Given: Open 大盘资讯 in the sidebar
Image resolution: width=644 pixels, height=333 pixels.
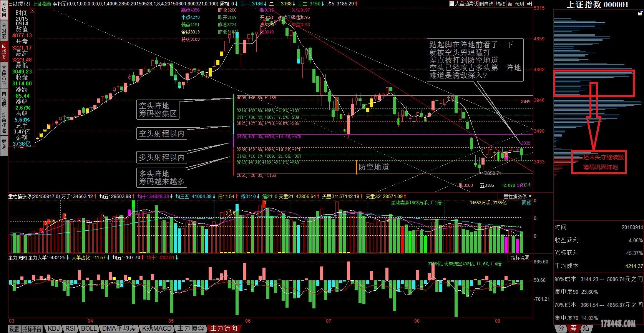Looking at the screenshot, I should [x=4, y=75].
